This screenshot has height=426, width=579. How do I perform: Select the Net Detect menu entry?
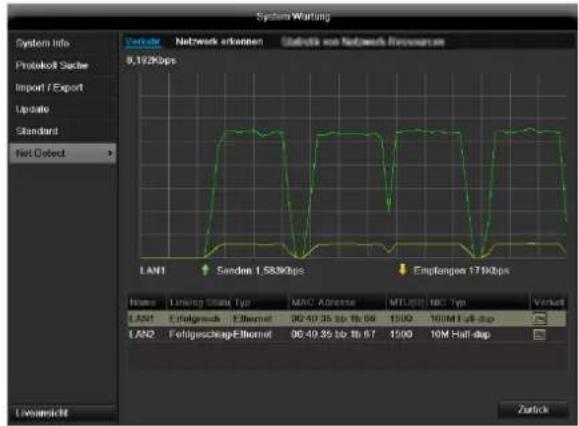(x=62, y=153)
